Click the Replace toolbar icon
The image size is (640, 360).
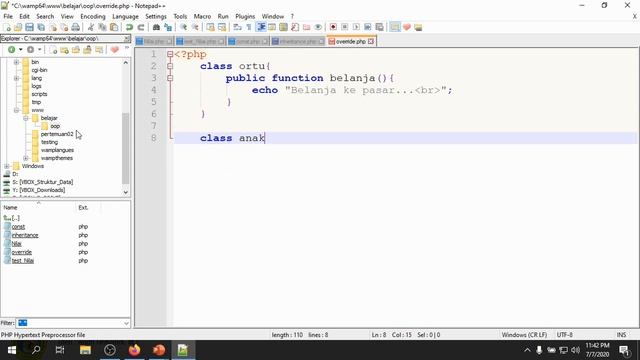[168, 27]
